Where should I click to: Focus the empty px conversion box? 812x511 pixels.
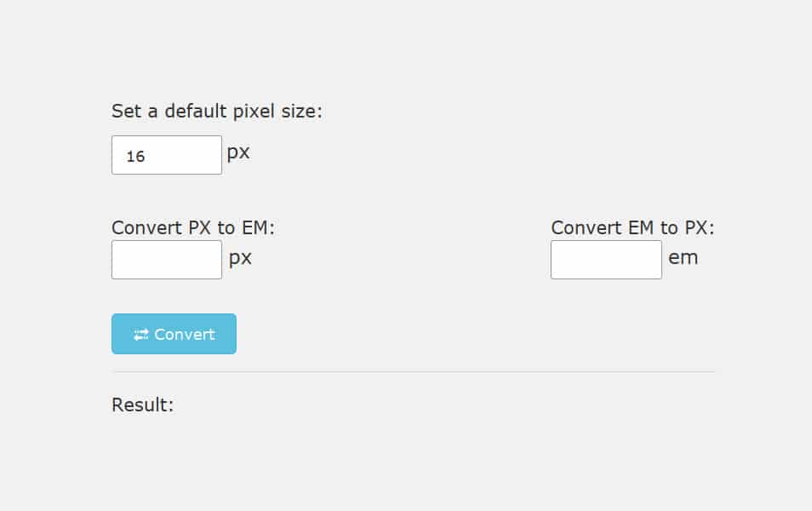tap(166, 259)
